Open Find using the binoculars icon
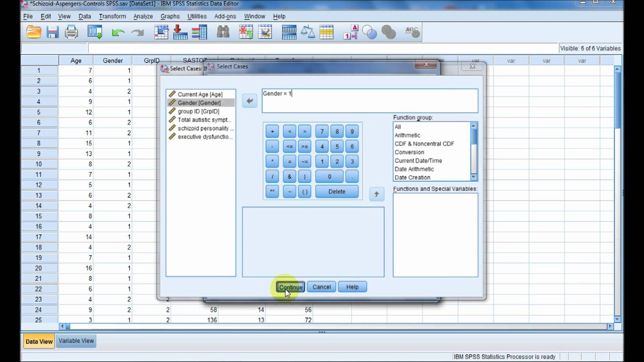The image size is (644, 362). [x=223, y=33]
